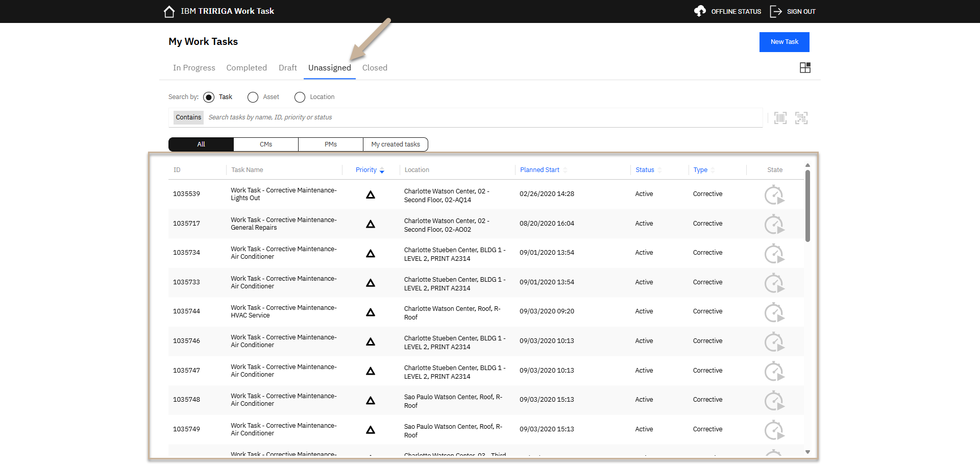
Task: Start the timer for task 1035747
Action: click(x=774, y=372)
